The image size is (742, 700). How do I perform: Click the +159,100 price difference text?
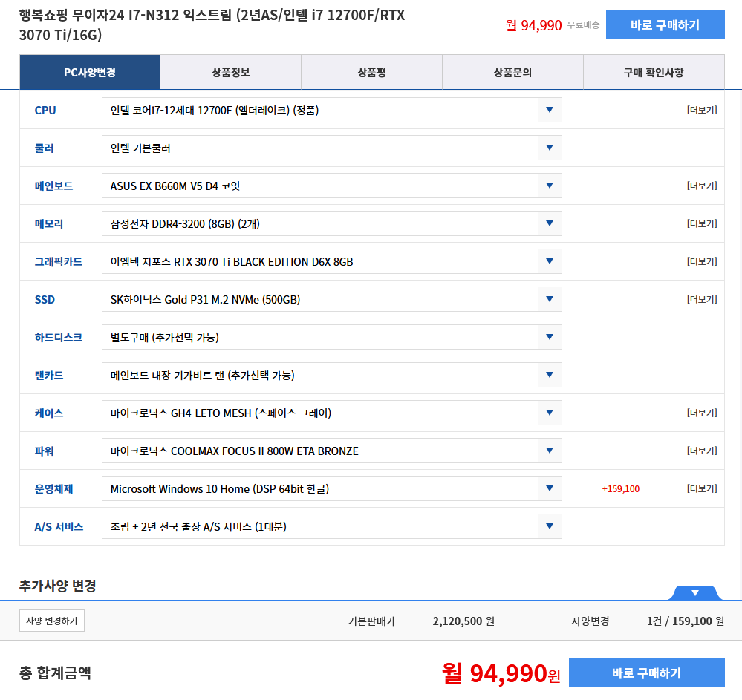(620, 488)
